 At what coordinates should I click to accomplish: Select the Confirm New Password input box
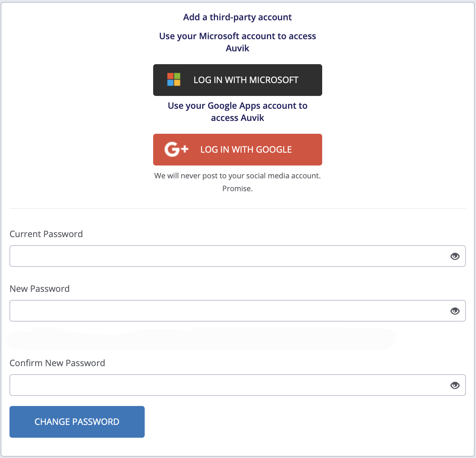coord(238,385)
